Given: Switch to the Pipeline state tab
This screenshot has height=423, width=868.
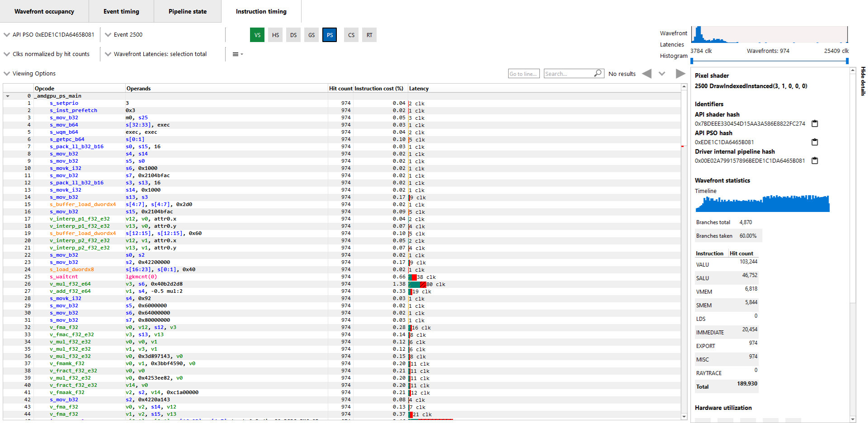Looking at the screenshot, I should click(188, 11).
